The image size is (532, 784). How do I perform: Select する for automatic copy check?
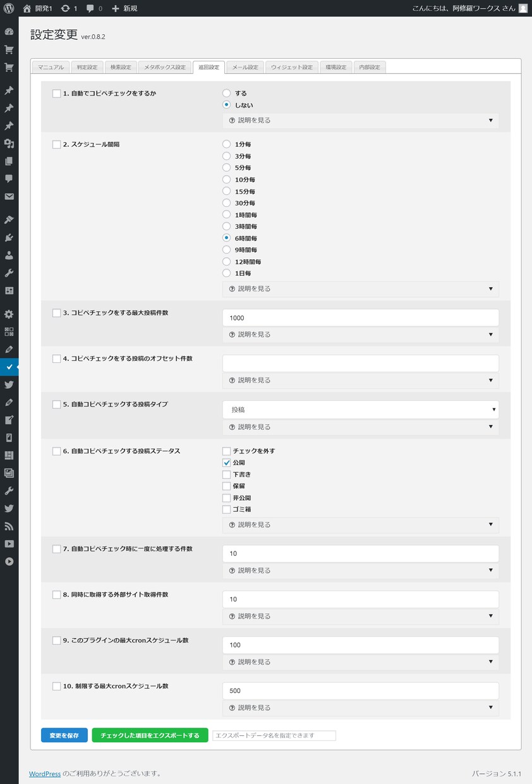(226, 93)
